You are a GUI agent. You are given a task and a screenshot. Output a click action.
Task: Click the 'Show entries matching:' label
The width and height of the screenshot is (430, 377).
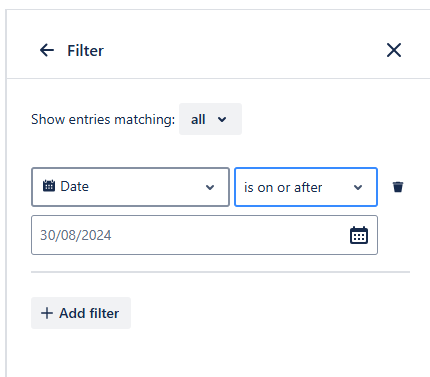coord(103,119)
